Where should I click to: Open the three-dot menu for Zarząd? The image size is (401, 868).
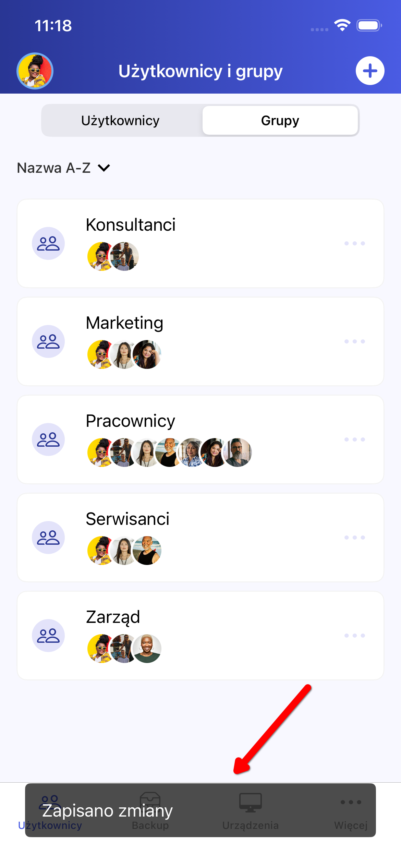[x=355, y=636]
